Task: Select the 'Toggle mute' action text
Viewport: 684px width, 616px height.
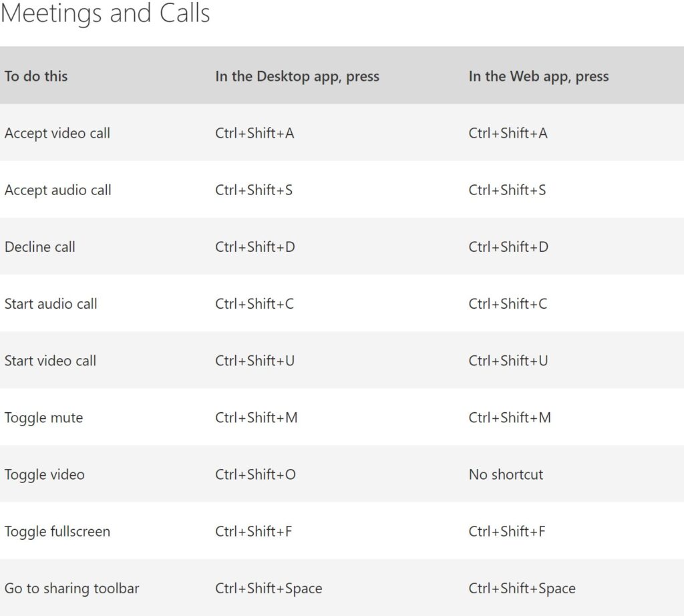Action: point(44,418)
